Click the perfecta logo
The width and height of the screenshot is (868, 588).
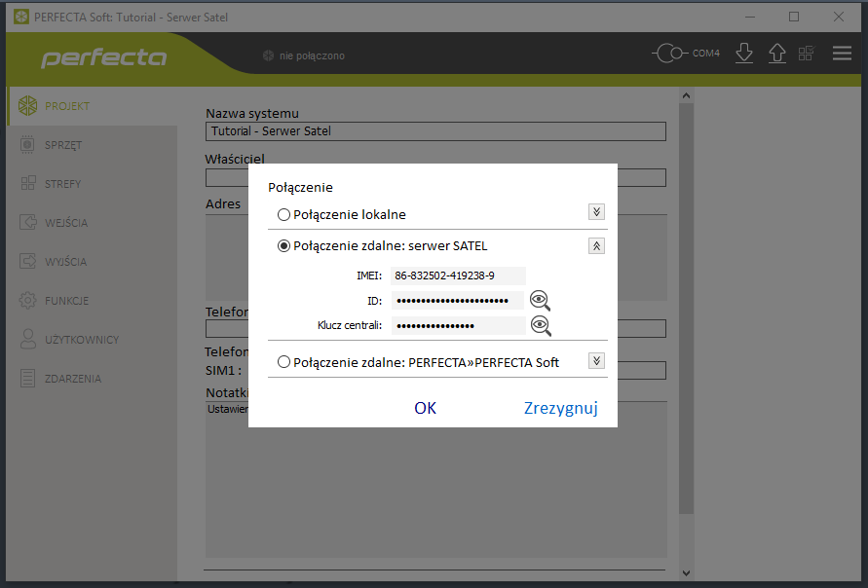click(103, 57)
